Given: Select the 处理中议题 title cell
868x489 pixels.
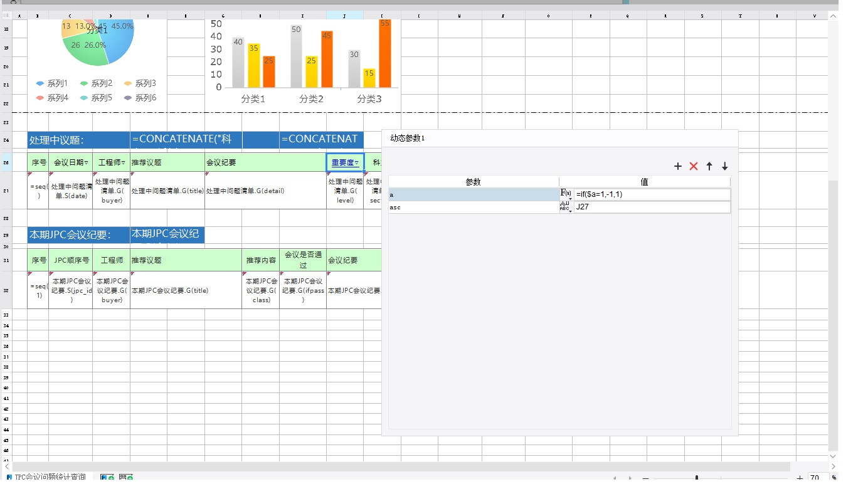Looking at the screenshot, I should [x=78, y=140].
